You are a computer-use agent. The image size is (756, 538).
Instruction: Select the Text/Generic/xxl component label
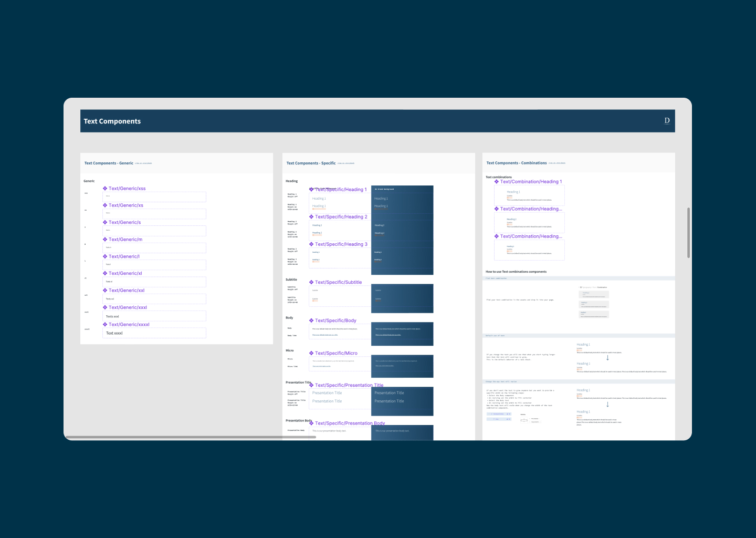(127, 291)
